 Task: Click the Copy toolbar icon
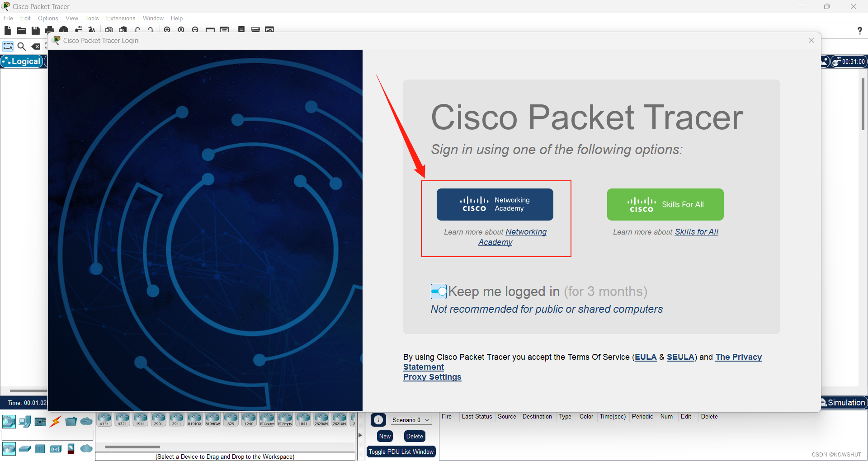click(109, 30)
